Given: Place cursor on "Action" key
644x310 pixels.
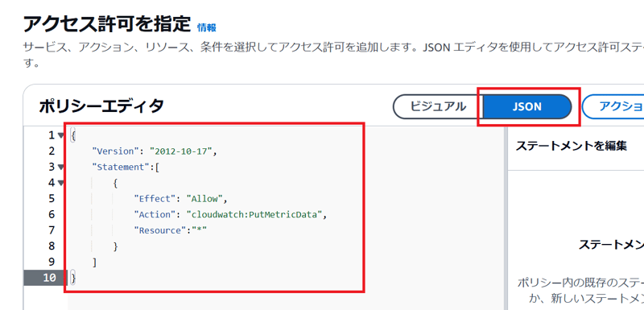Looking at the screenshot, I should point(155,214).
